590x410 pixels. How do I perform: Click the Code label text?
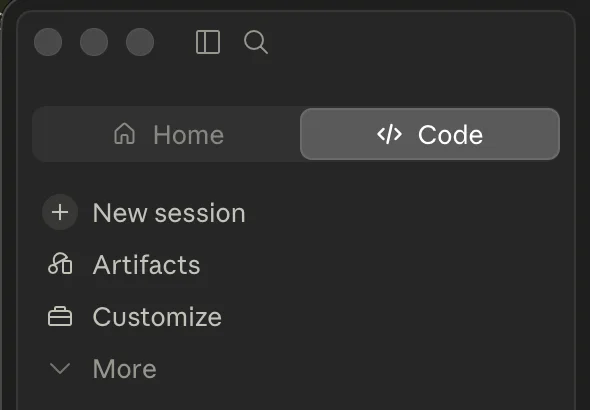[450, 135]
